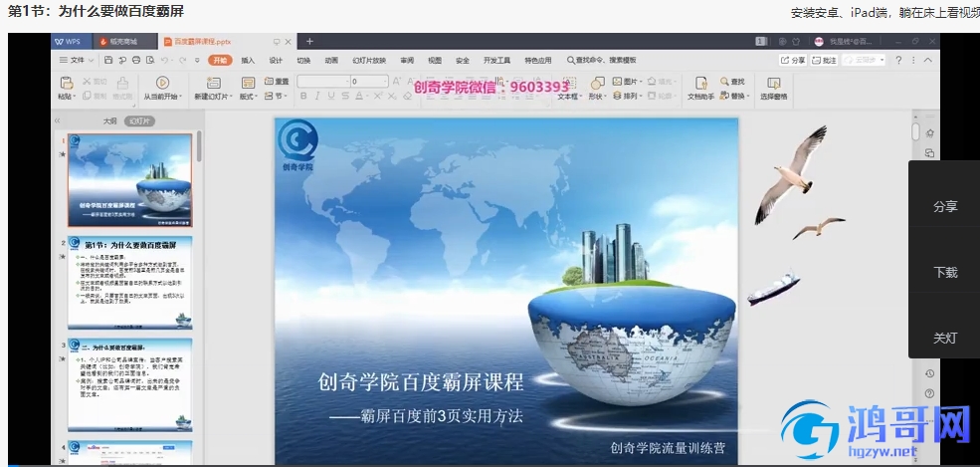
Task: Click the Print Preview icon
Action: 150,60
